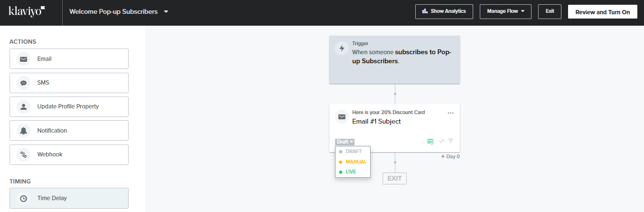This screenshot has width=644, height=212.
Task: Click the SMS chat bubble icon
Action: click(23, 83)
